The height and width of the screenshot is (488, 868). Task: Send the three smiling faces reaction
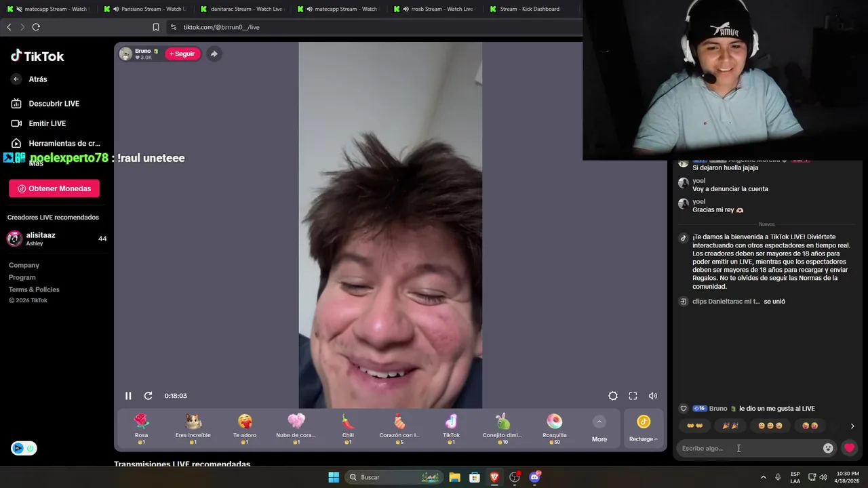pyautogui.click(x=770, y=426)
